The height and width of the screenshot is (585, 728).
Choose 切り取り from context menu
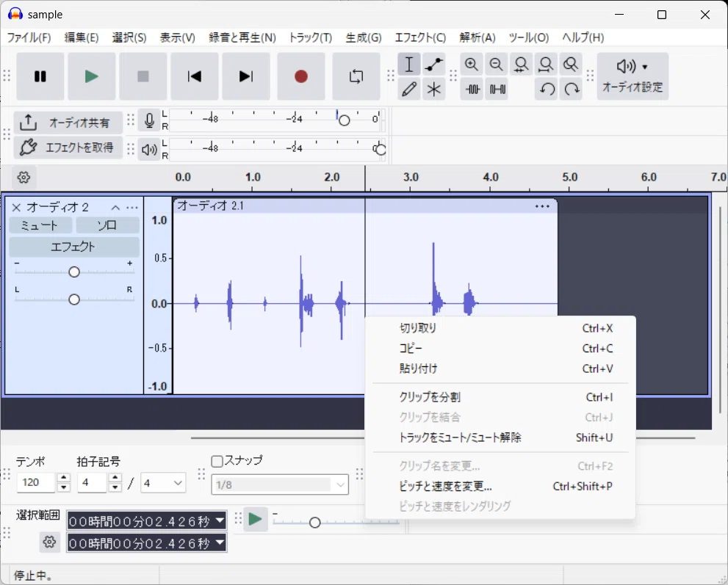click(500, 328)
